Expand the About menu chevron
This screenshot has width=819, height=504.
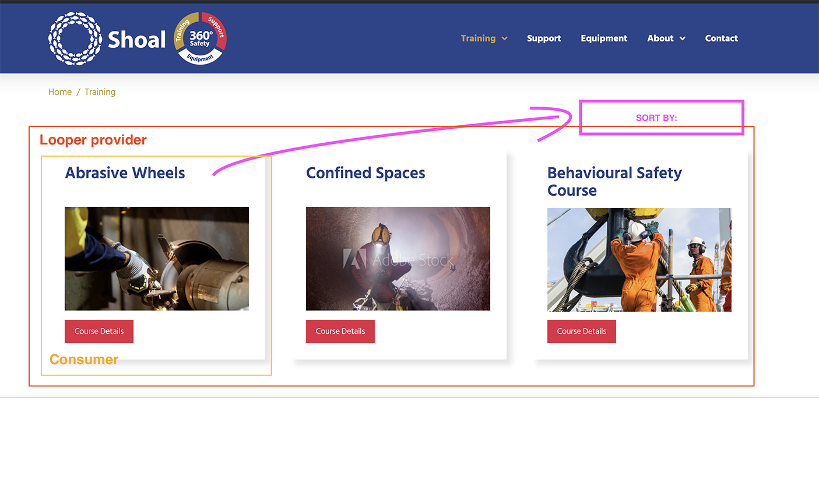click(x=683, y=38)
